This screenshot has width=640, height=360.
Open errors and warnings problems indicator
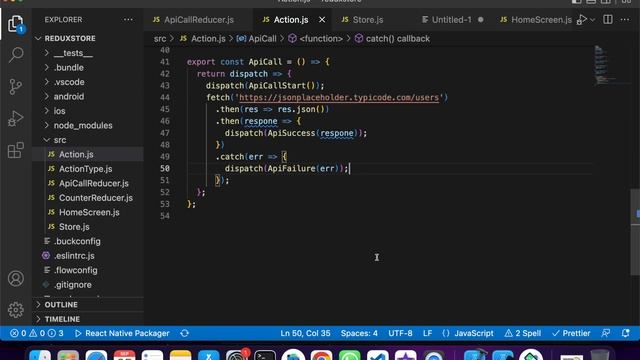(37, 333)
